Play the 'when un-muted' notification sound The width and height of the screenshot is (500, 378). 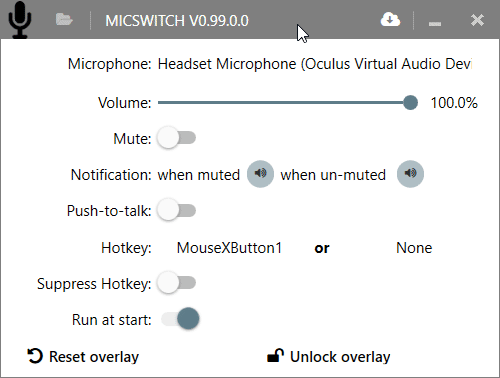[x=410, y=174]
